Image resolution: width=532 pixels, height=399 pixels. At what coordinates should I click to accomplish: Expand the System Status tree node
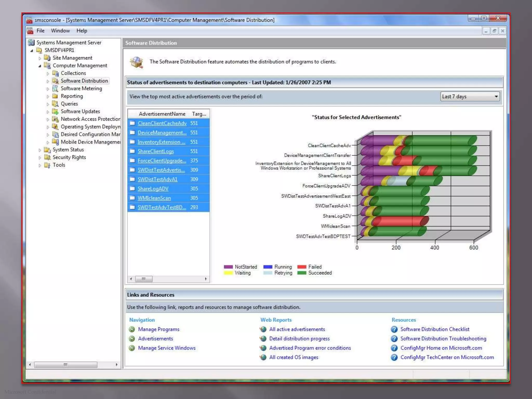pos(40,150)
